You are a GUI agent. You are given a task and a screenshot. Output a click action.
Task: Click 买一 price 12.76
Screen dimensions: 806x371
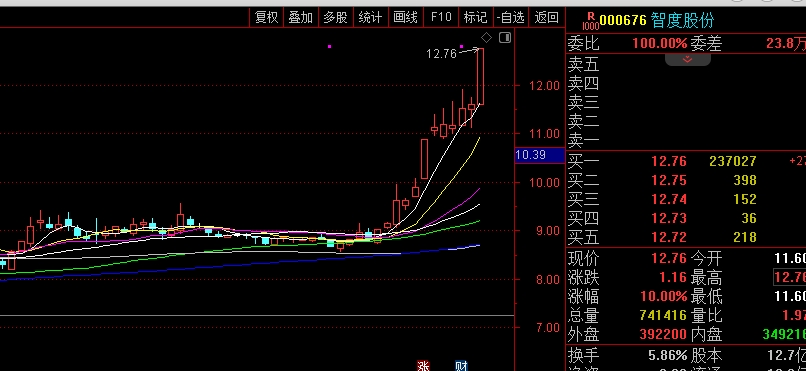point(669,161)
